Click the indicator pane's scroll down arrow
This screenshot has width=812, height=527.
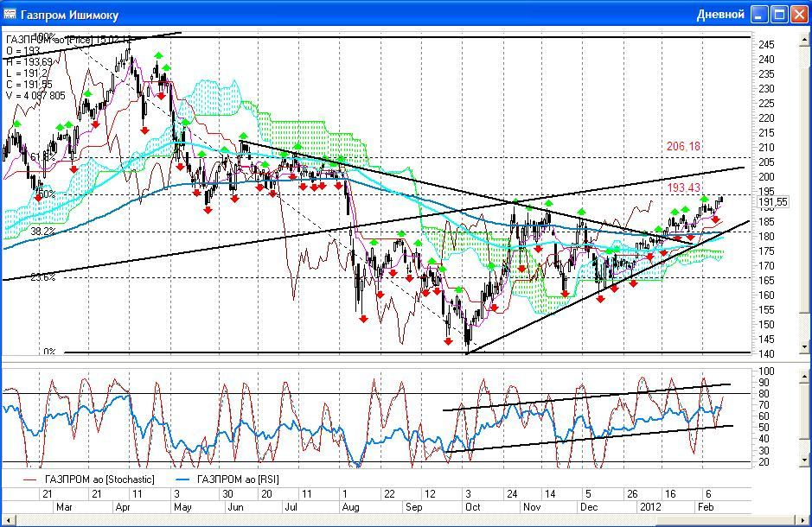[x=804, y=460]
